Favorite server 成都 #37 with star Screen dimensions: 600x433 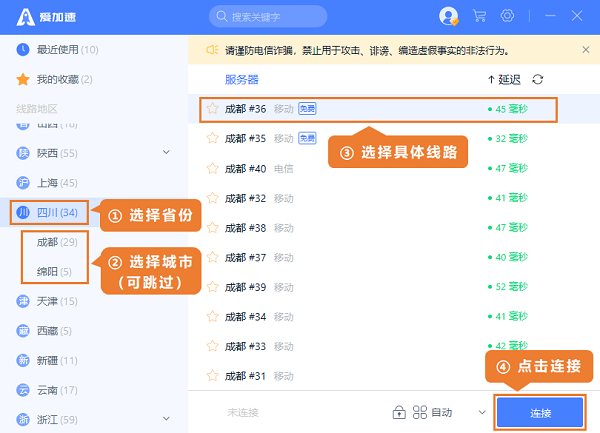[x=212, y=257]
